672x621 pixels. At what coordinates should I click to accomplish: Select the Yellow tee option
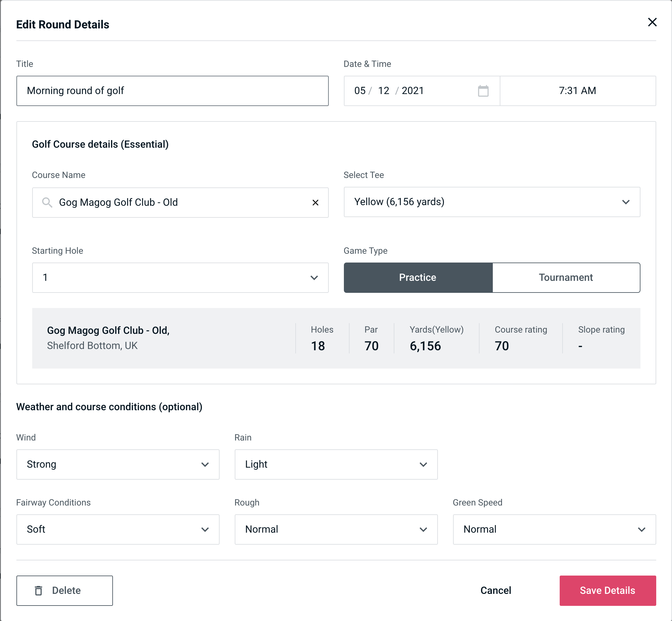491,202
